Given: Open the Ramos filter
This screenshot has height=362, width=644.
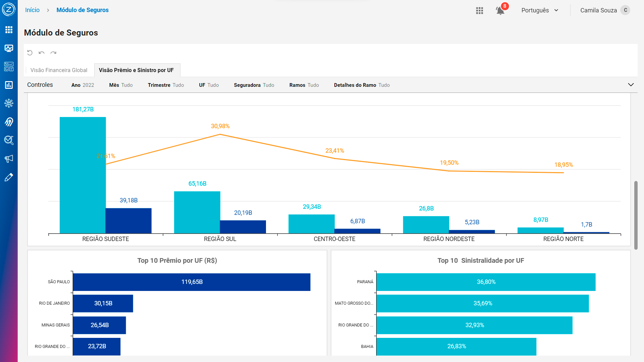Looking at the screenshot, I should [304, 85].
